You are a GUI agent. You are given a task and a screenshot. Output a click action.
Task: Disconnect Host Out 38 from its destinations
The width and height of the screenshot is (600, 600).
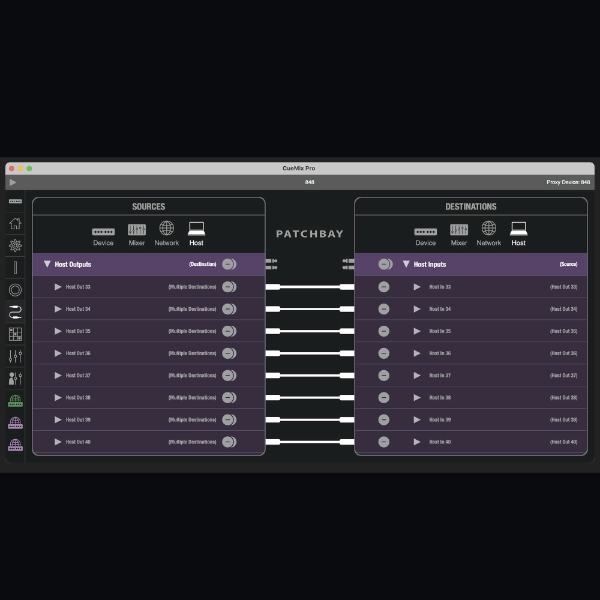point(229,398)
